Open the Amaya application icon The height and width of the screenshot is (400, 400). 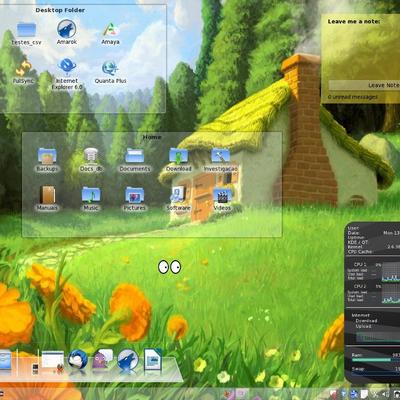click(111, 33)
